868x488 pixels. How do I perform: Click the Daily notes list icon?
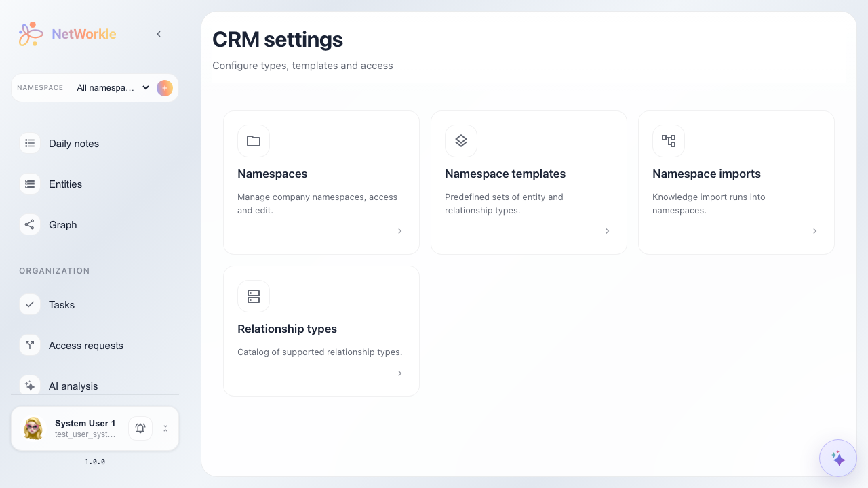point(30,143)
